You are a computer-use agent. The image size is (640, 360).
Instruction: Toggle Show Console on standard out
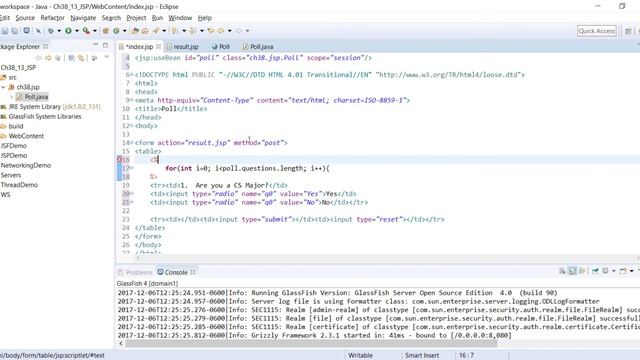582,271
